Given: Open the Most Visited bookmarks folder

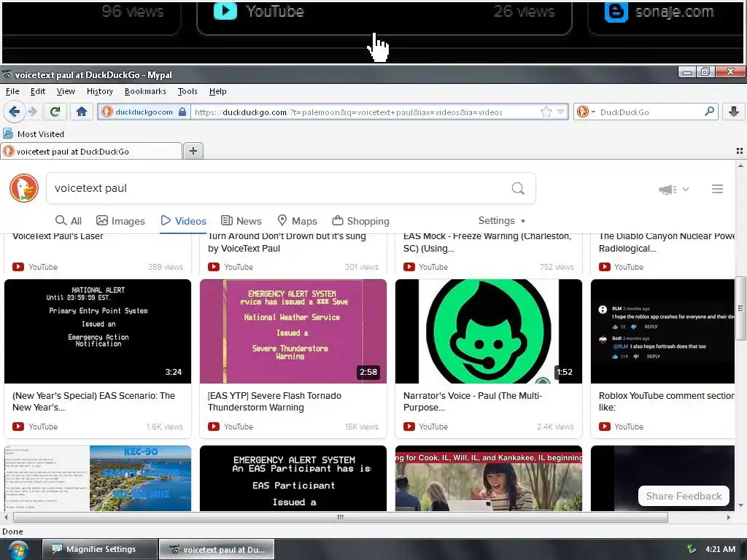Looking at the screenshot, I should tap(34, 134).
